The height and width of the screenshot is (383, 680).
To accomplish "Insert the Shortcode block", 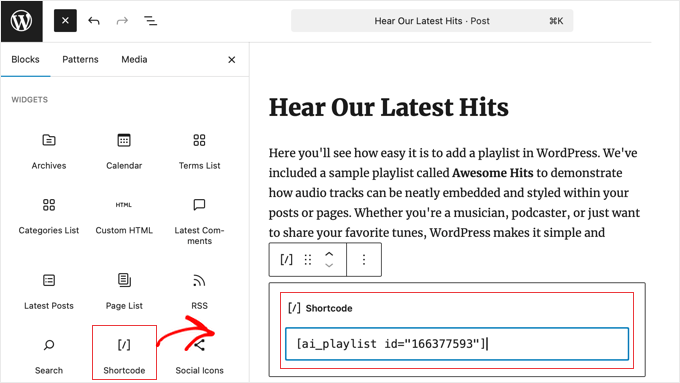I will [x=124, y=353].
